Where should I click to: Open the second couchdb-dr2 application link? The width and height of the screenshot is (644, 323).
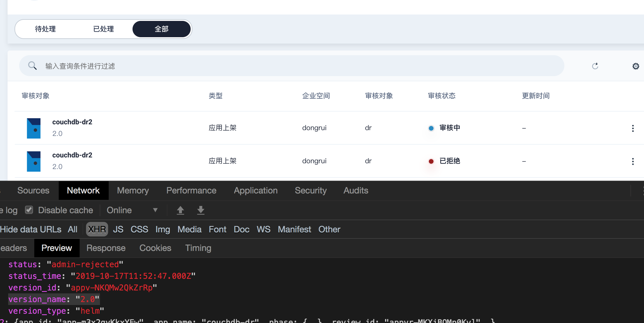72,155
